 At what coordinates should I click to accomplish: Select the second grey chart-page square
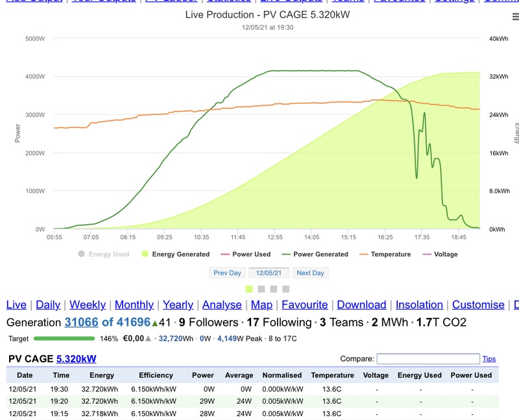[x=261, y=289]
